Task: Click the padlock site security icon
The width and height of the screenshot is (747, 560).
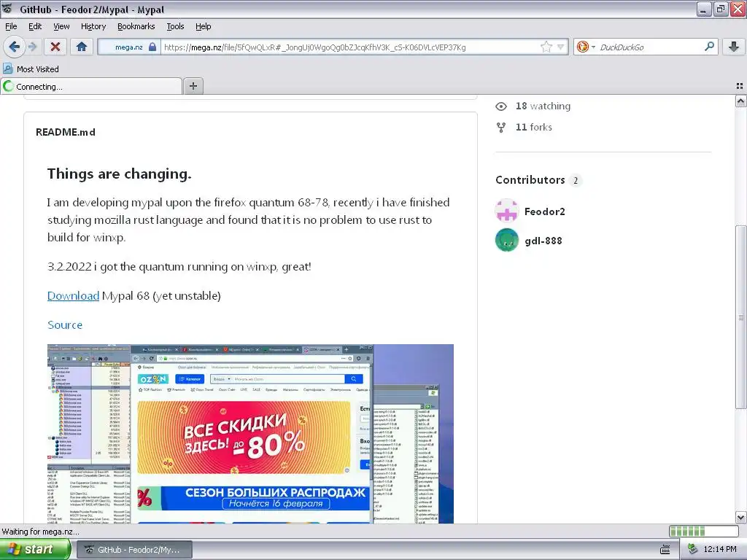Action: (152, 47)
